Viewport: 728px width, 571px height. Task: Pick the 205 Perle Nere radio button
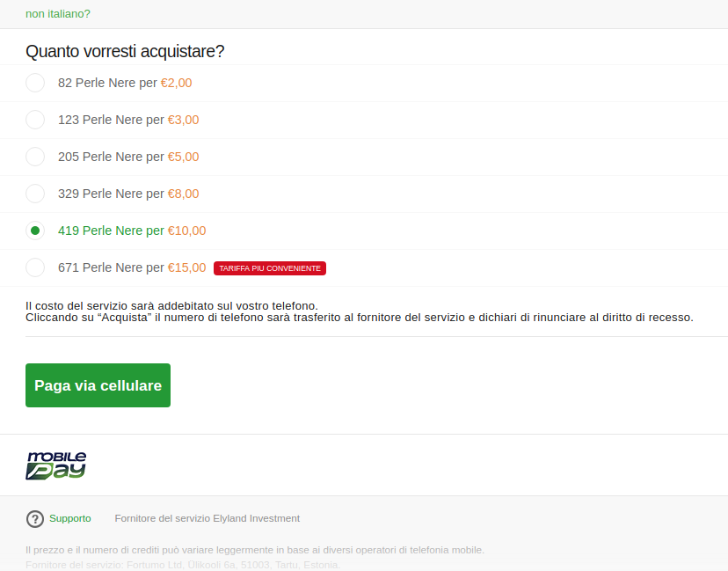click(x=35, y=157)
